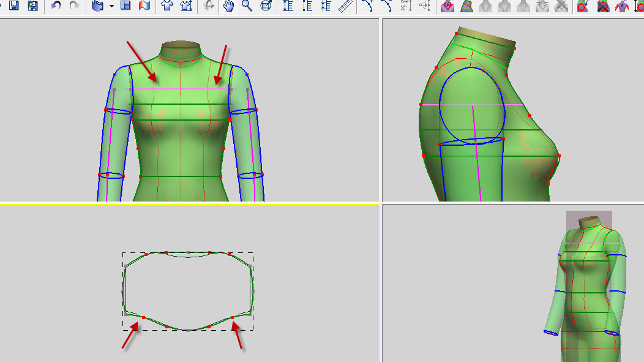The image size is (644, 362).
Task: Click the greyed-out point alignment icon
Action: (406, 6)
